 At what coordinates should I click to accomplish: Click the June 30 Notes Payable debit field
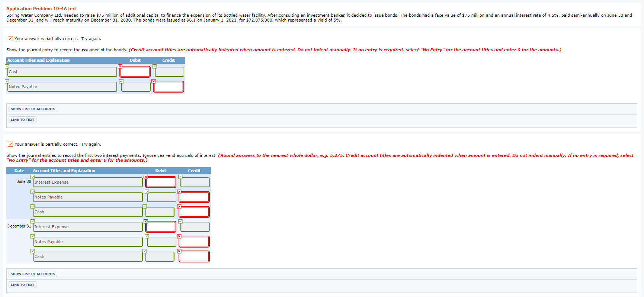[161, 197]
